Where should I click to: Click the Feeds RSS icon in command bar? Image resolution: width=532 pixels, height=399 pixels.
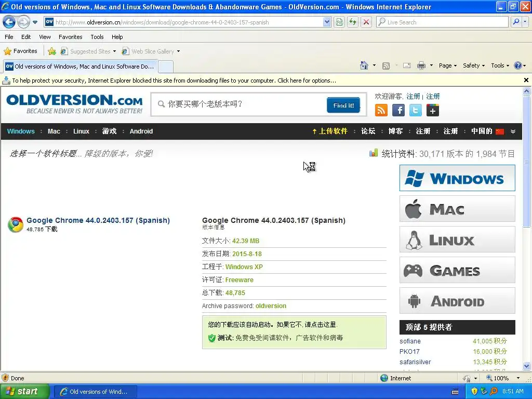(x=386, y=66)
